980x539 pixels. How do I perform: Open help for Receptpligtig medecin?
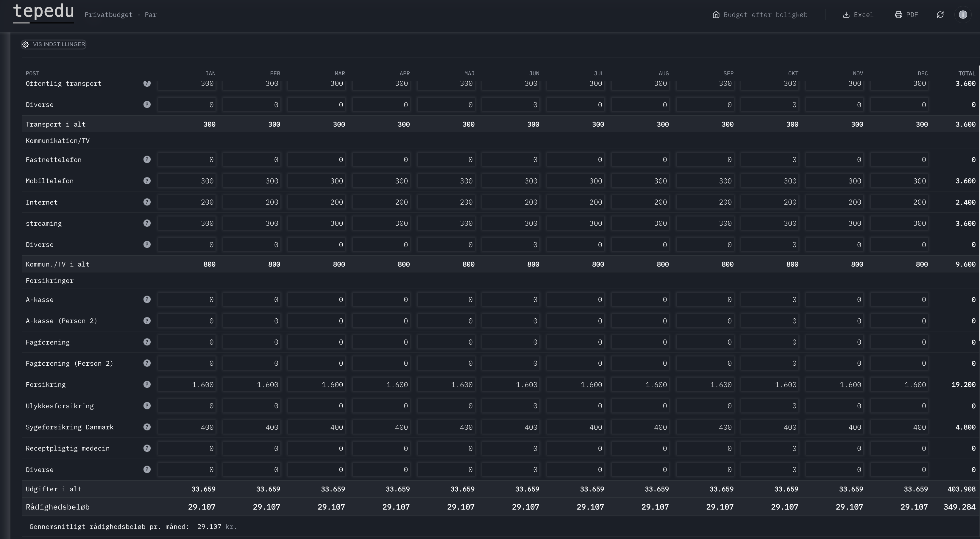(147, 448)
